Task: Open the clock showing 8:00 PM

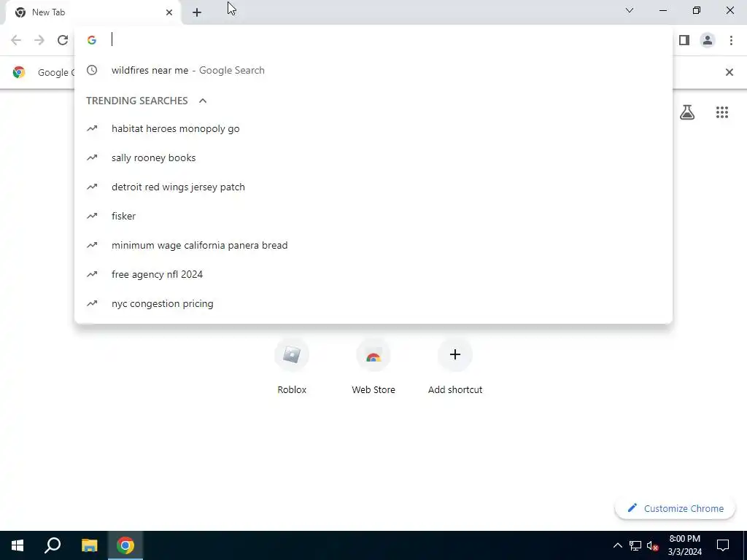Action: coord(684,545)
